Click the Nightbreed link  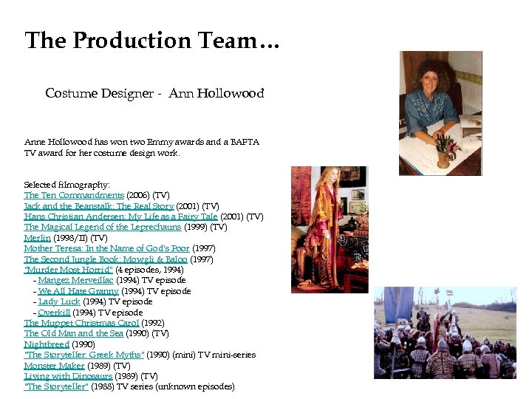pos(47,345)
